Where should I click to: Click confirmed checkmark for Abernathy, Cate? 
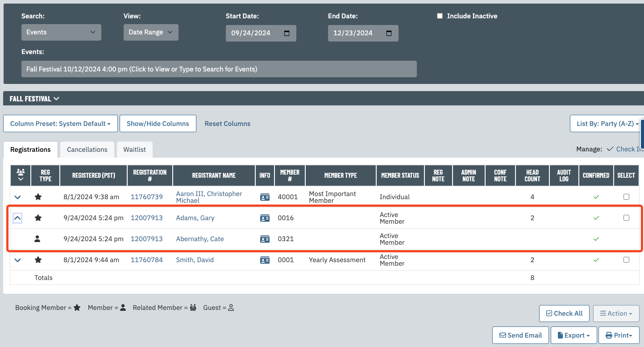(x=596, y=239)
